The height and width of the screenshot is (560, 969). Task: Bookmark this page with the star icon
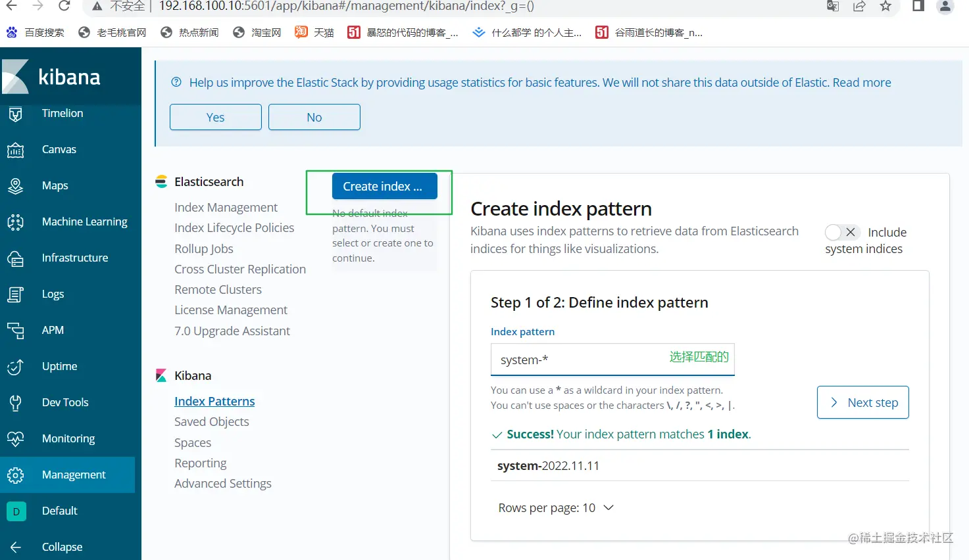885,6
